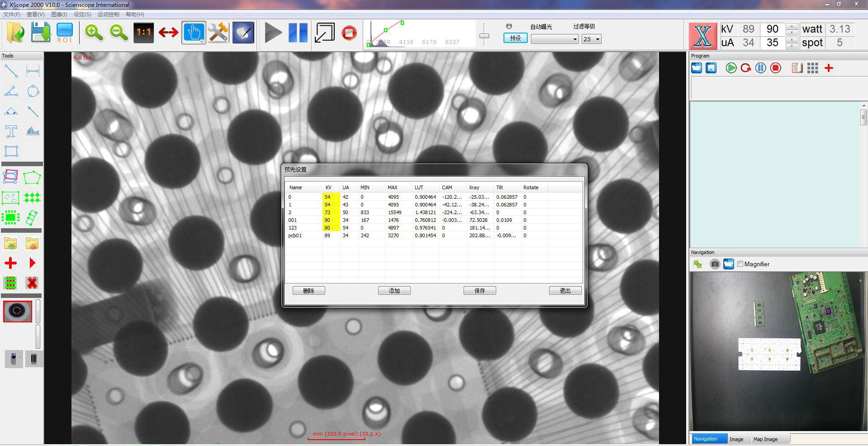
Task: Click 删除 delete button in preset dialog
Action: [x=308, y=291]
